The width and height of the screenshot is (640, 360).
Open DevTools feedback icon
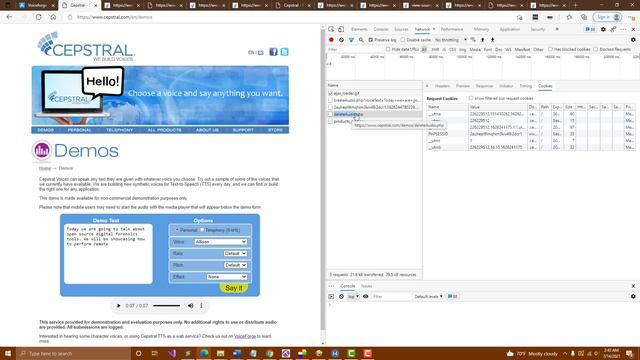[613, 29]
